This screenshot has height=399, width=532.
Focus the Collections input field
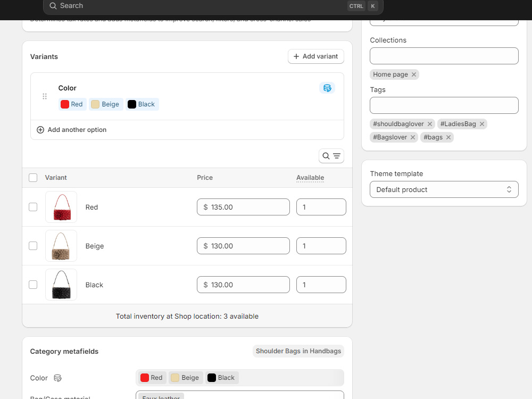tap(444, 56)
